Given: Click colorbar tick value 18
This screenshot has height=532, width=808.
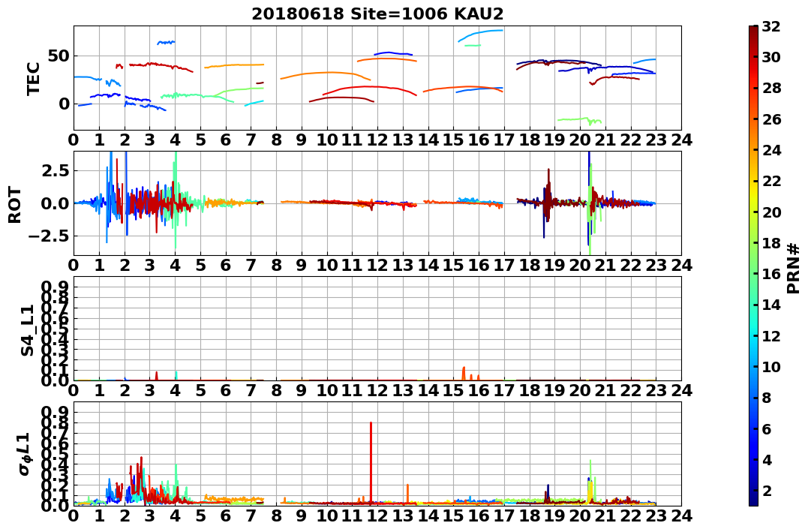Looking at the screenshot, I should (x=770, y=243).
